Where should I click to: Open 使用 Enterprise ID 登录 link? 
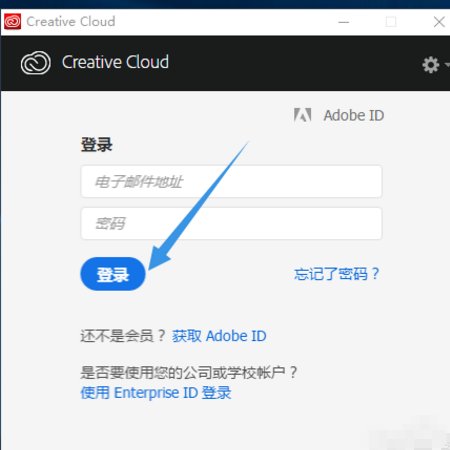tap(156, 393)
